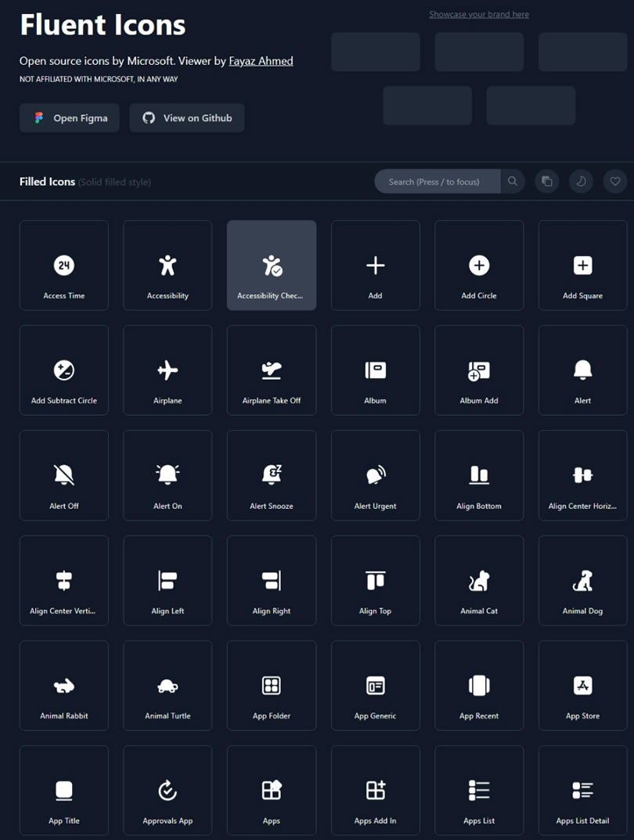Focus the icon search input field

[x=438, y=182]
